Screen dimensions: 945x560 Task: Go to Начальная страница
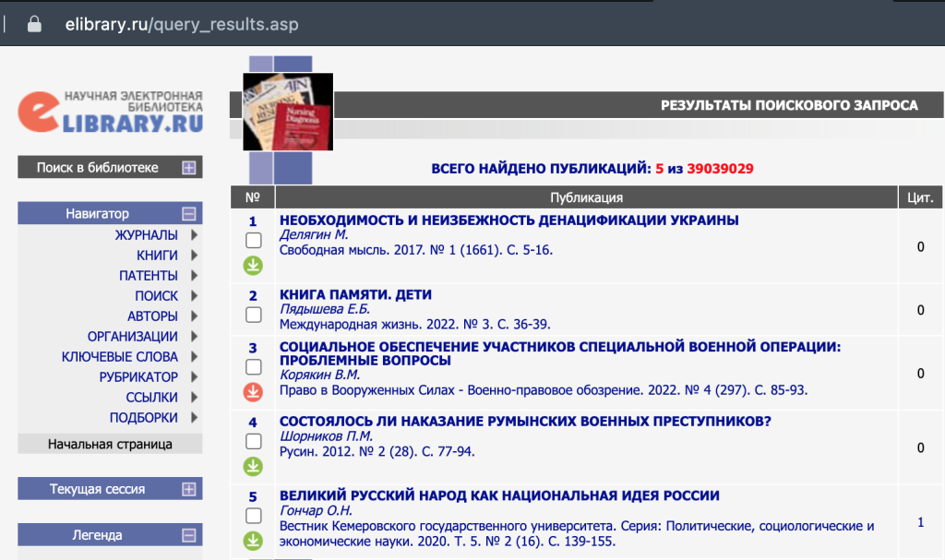pos(110,443)
